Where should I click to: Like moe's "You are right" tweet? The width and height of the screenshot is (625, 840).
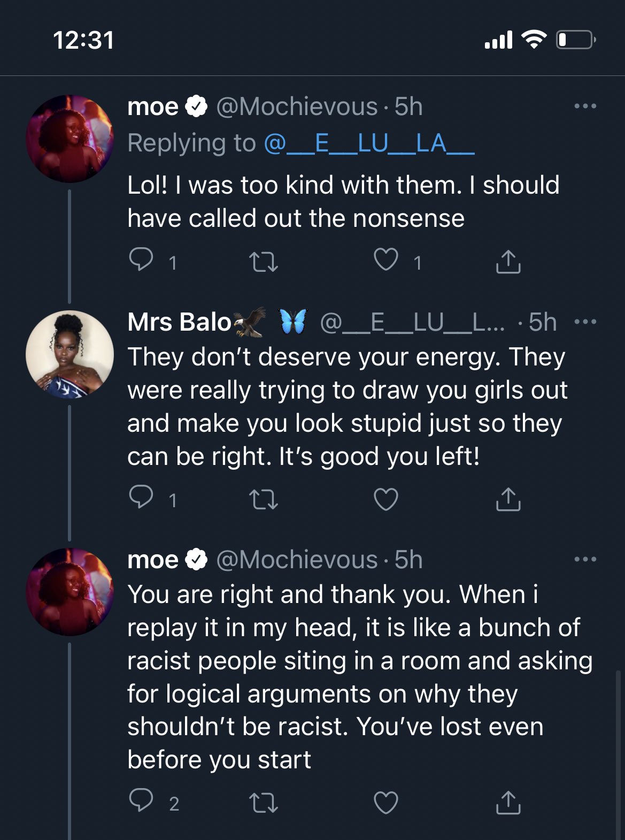click(385, 803)
